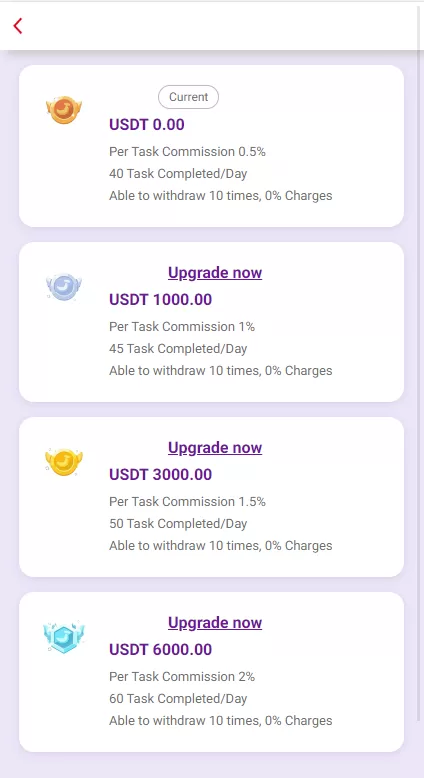The image size is (424, 778).
Task: Click the Per Task Commission 0.5% text
Action: [x=187, y=152]
